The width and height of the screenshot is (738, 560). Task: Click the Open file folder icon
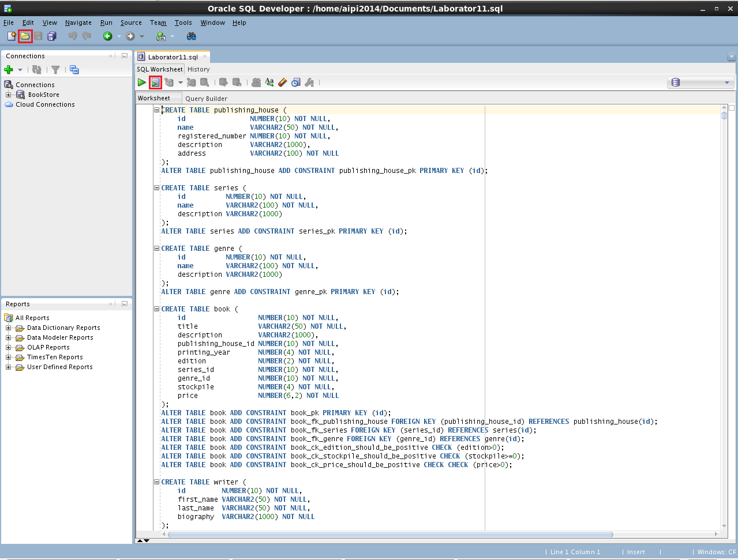tap(25, 36)
